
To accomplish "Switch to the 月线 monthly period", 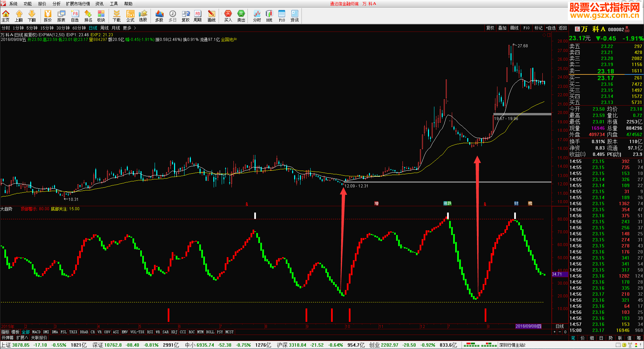I will (116, 28).
